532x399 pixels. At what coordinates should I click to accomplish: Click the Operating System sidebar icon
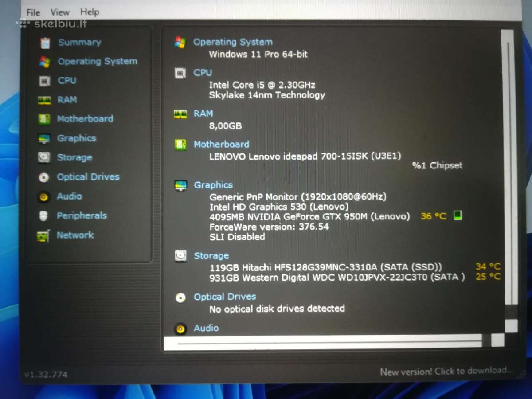(44, 62)
